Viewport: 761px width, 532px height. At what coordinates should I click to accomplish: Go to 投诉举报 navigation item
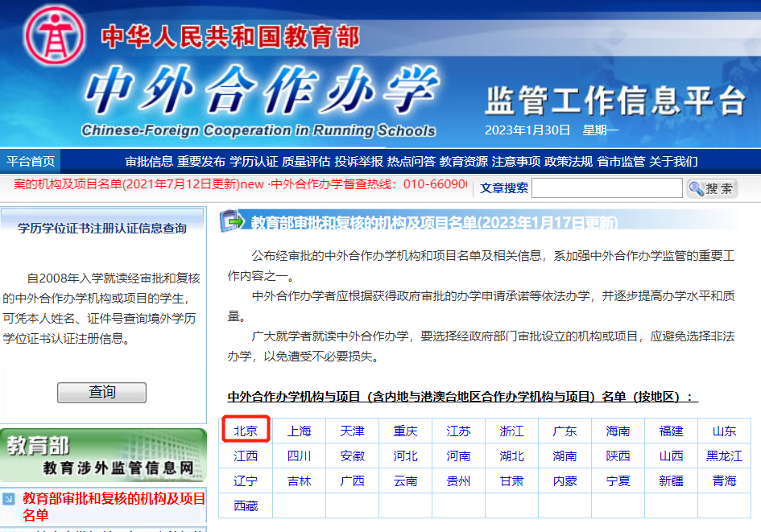click(359, 161)
